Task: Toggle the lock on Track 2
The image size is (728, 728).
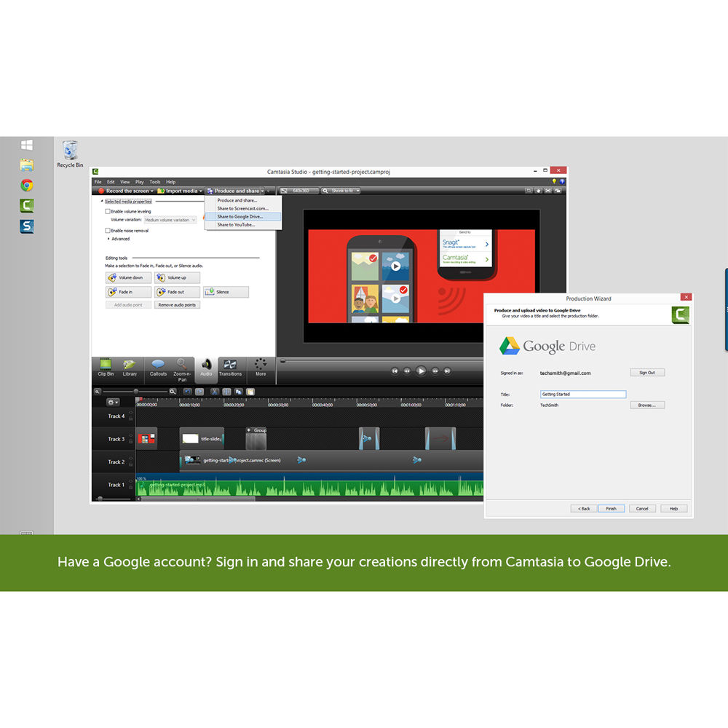Action: (x=131, y=464)
